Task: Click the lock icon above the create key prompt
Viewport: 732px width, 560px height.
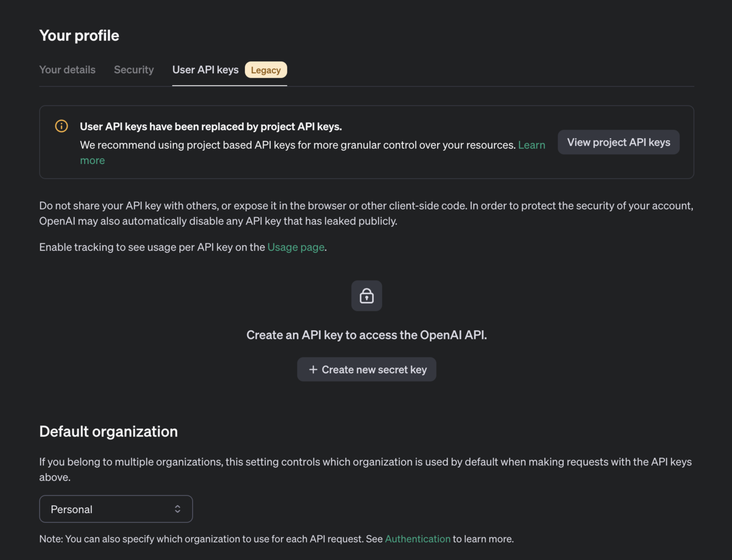Action: pyautogui.click(x=367, y=296)
